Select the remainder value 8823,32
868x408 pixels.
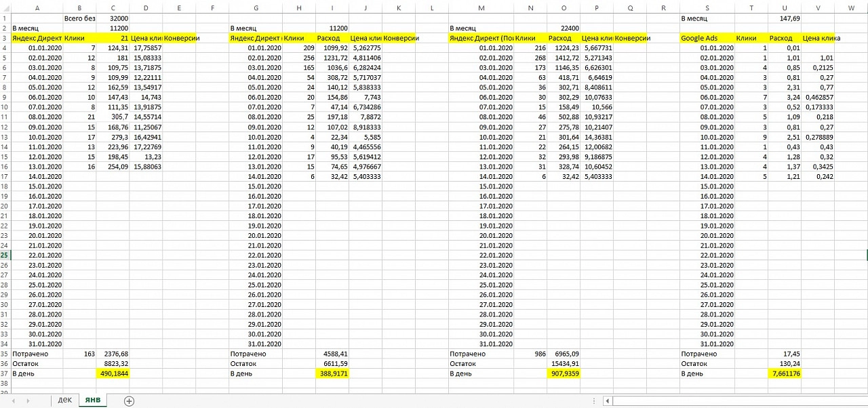113,363
